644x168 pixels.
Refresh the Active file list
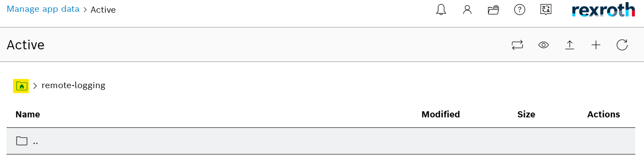tap(622, 45)
